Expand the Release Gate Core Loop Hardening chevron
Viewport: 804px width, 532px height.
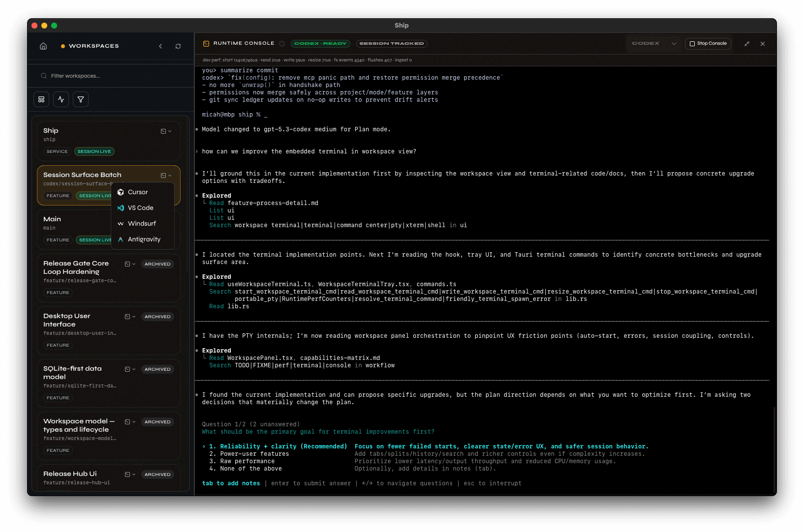pyautogui.click(x=133, y=264)
